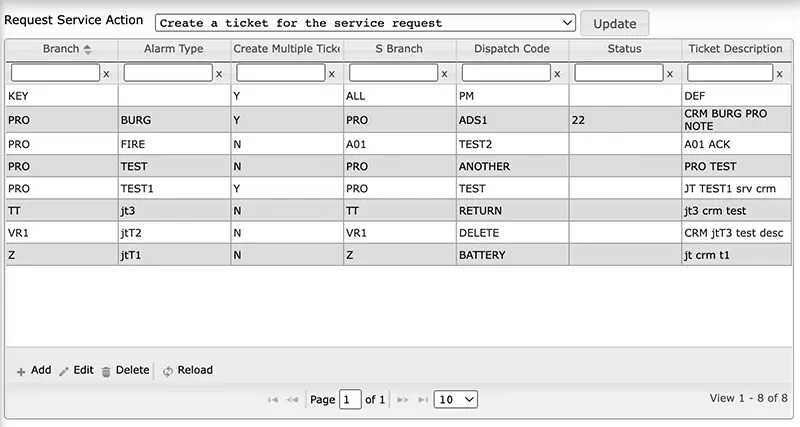800x427 pixels.
Task: Go to previous page arrow
Action: coord(292,399)
